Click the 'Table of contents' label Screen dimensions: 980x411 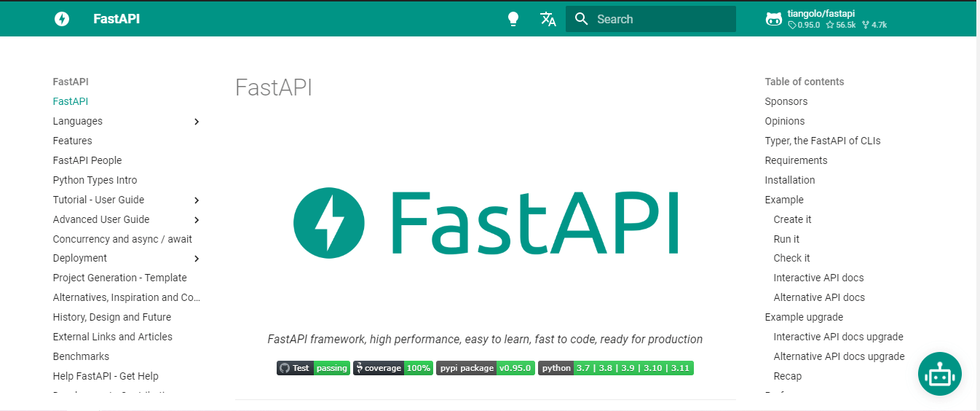805,82
